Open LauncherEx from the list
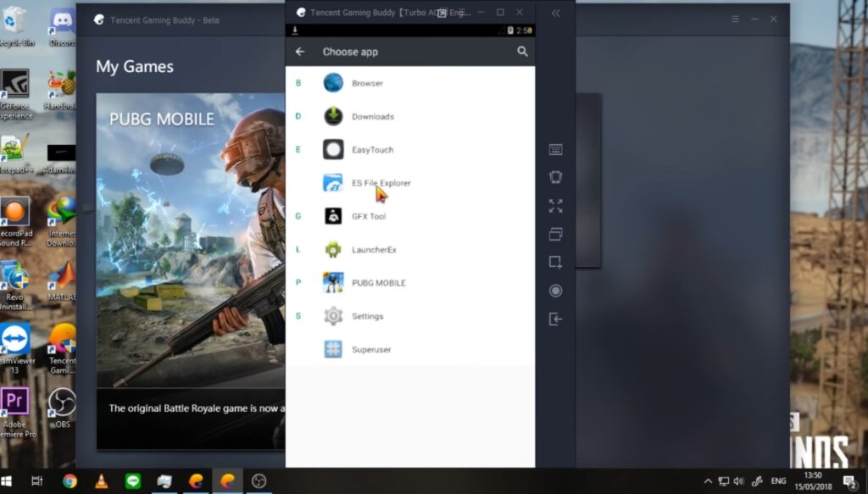 click(374, 250)
